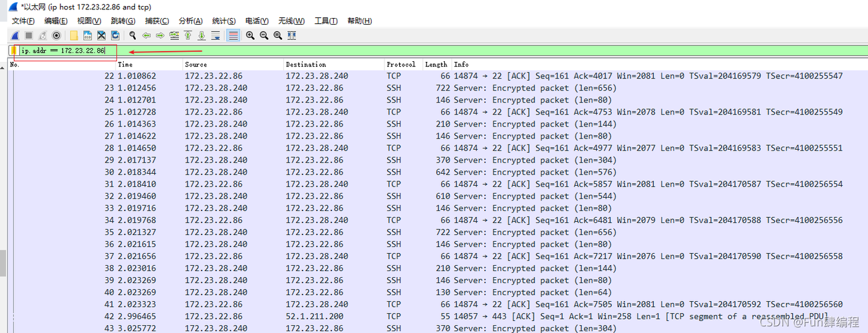Viewport: 868px width, 333px height.
Task: Click SSH protocol cell in packet 36
Action: (x=394, y=244)
